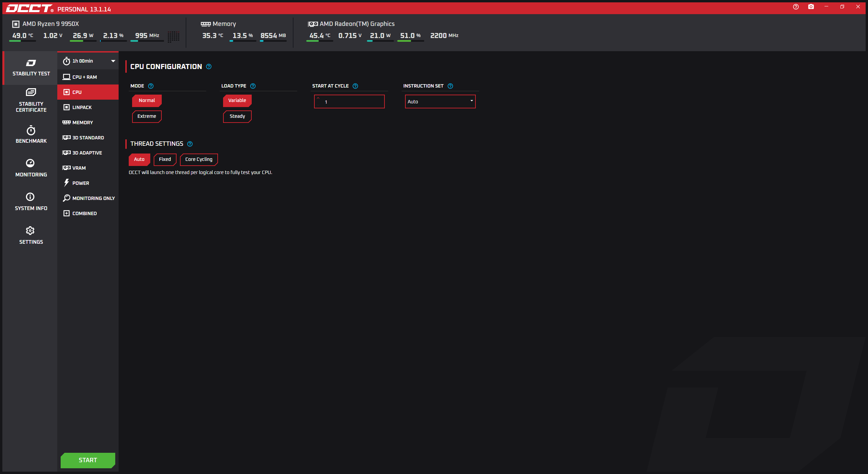Click the Start At Cycle input field
868x474 pixels.
[350, 102]
